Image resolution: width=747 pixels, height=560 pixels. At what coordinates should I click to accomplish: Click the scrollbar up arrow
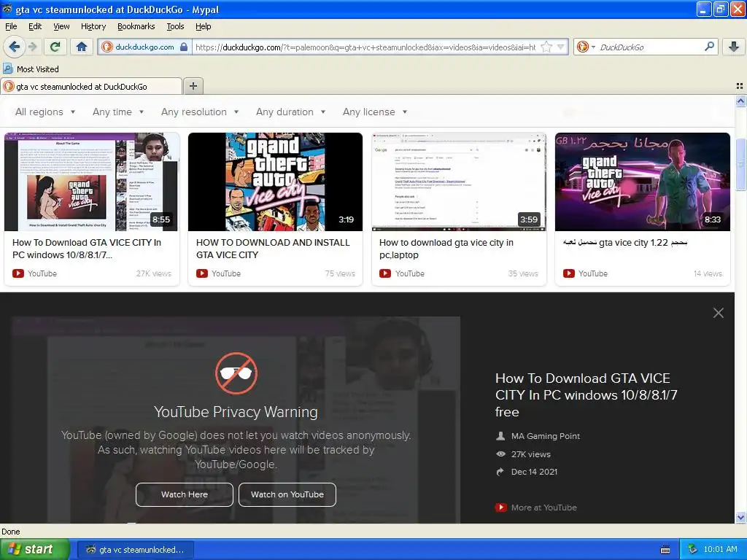pos(740,101)
